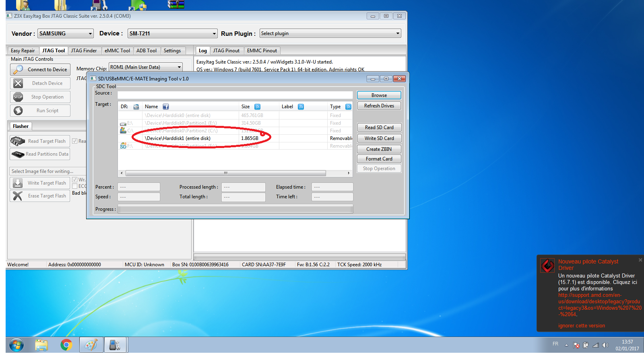This screenshot has width=644, height=362.
Task: Click the drive list scrollbar left arrow
Action: point(122,173)
